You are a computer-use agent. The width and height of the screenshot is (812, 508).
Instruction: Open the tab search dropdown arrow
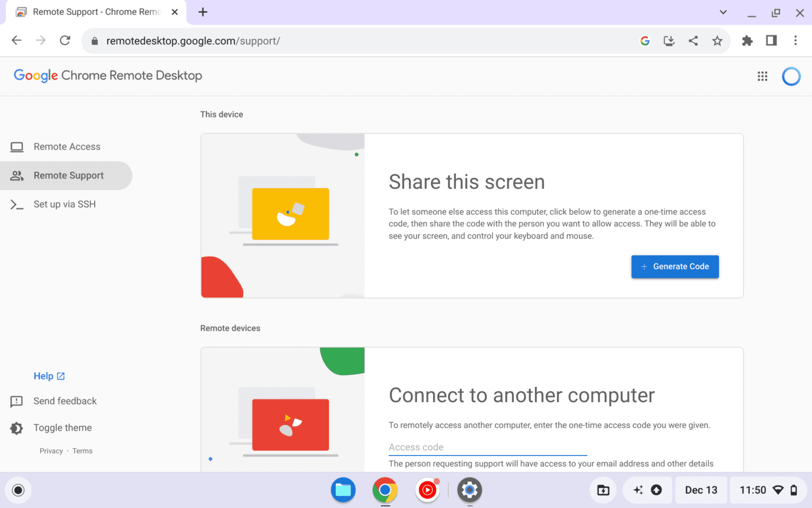click(x=723, y=12)
